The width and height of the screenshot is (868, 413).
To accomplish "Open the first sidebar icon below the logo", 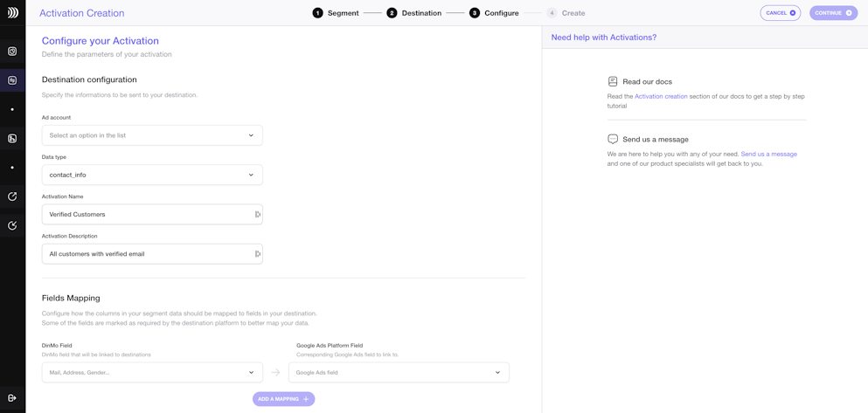I will click(x=12, y=52).
